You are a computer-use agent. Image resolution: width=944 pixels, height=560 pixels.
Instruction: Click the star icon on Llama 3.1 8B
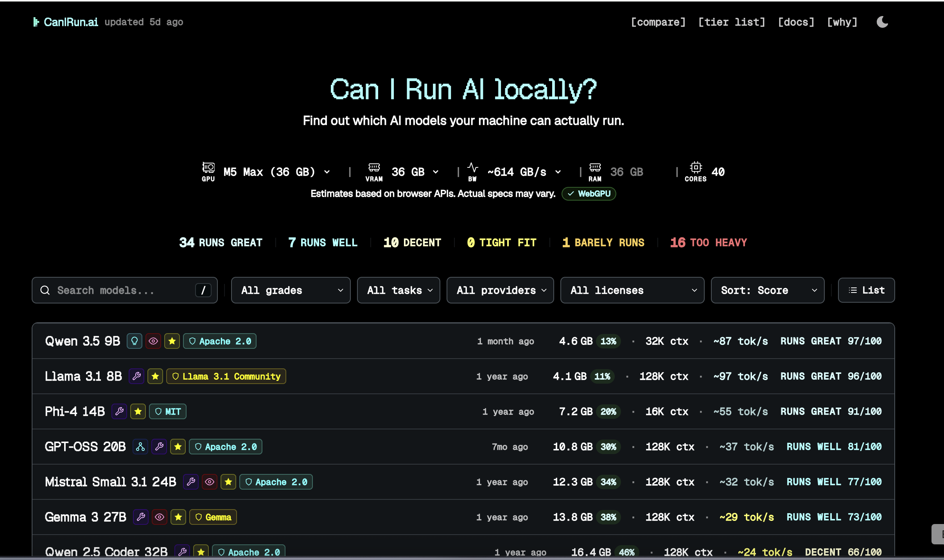[x=155, y=376]
